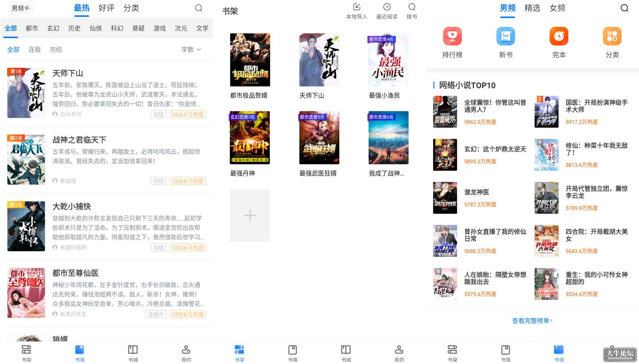
Task: Open 最强丹神 cover on bookshelf
Action: click(250, 138)
